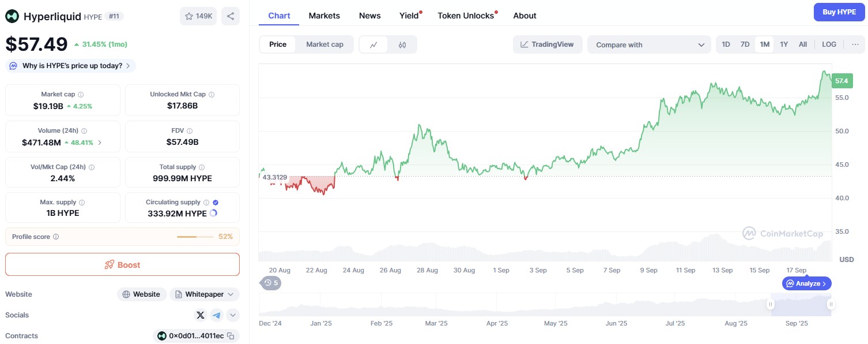Click the #11 rank badge
The image size is (868, 344).
coord(114,17)
